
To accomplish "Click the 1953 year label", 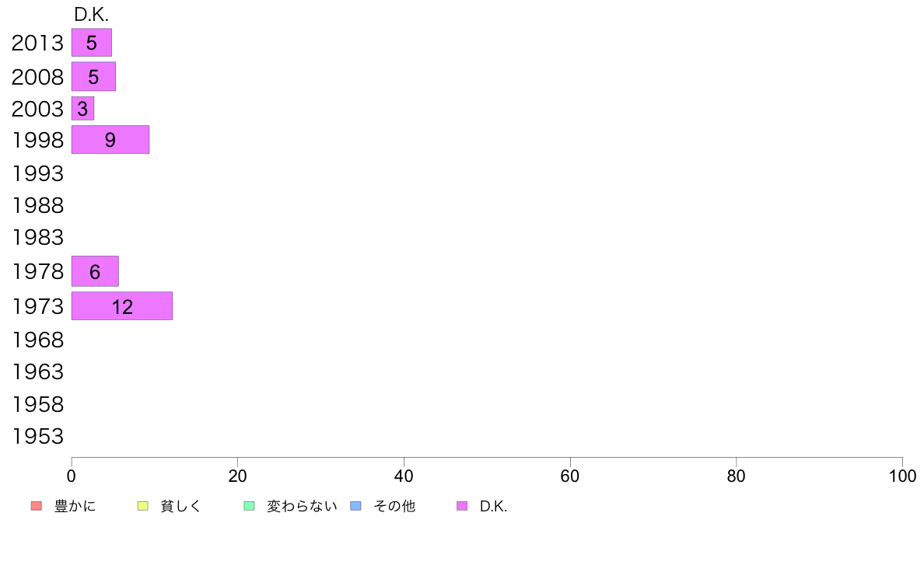I will (x=37, y=437).
